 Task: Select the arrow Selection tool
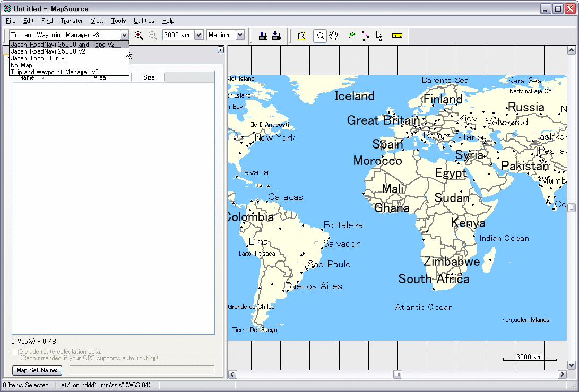[379, 36]
